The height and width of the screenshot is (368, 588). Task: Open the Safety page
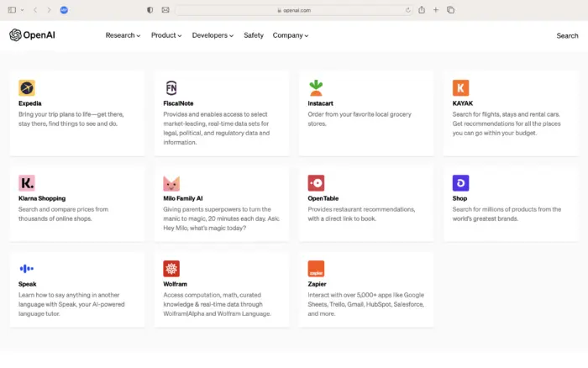pyautogui.click(x=254, y=35)
